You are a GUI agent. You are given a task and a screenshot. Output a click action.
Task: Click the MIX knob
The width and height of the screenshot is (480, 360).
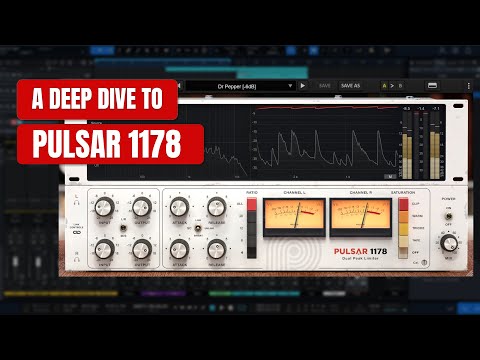tap(449, 243)
